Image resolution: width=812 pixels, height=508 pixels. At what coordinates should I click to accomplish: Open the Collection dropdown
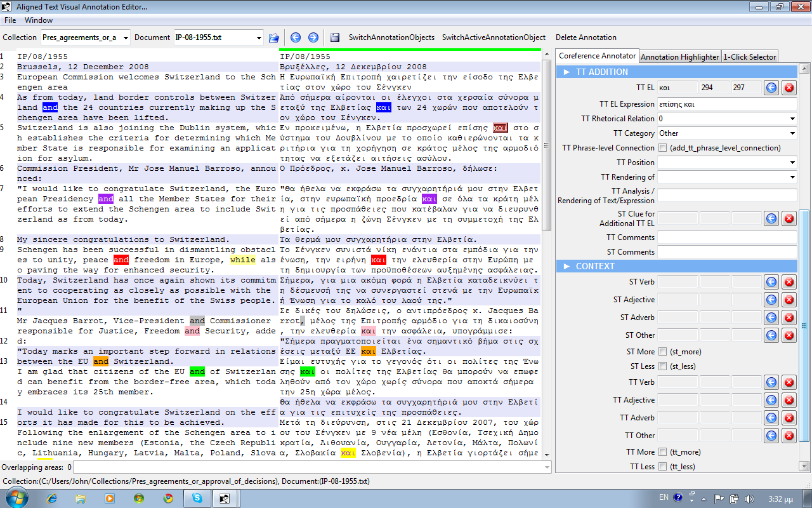coord(86,37)
